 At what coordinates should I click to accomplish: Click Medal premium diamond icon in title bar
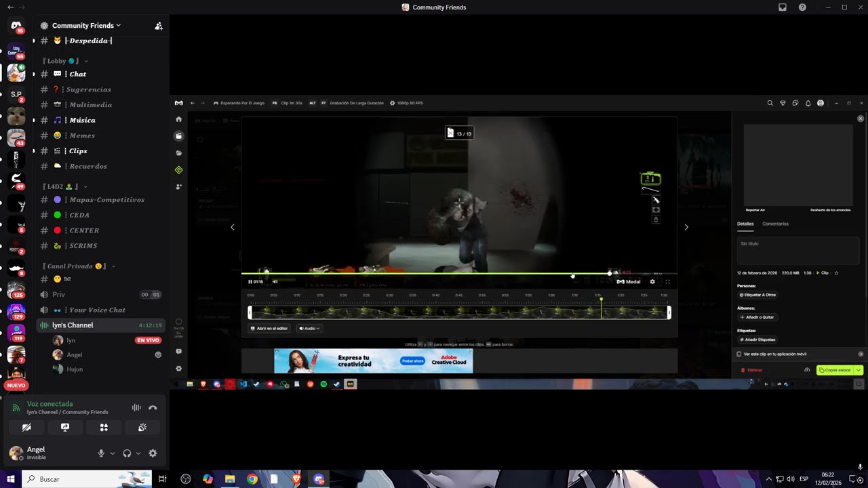(783, 103)
